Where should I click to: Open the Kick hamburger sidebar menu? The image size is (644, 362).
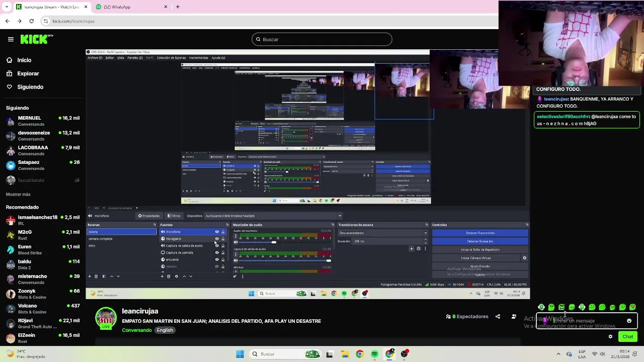(11, 39)
